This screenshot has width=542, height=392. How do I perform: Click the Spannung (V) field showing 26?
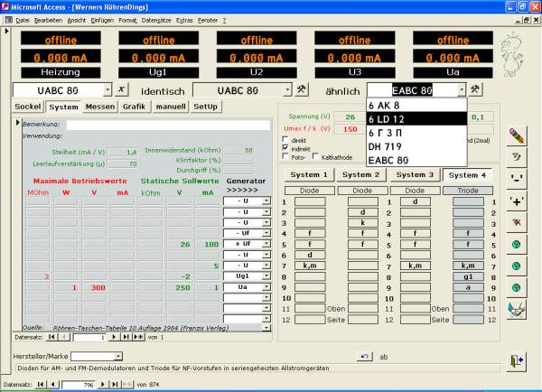(x=350, y=117)
